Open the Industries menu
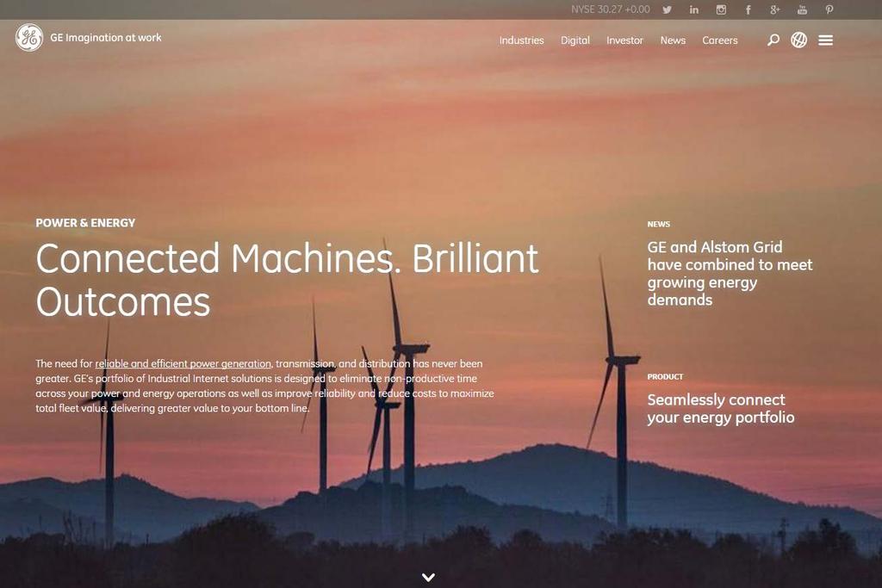 pyautogui.click(x=521, y=40)
